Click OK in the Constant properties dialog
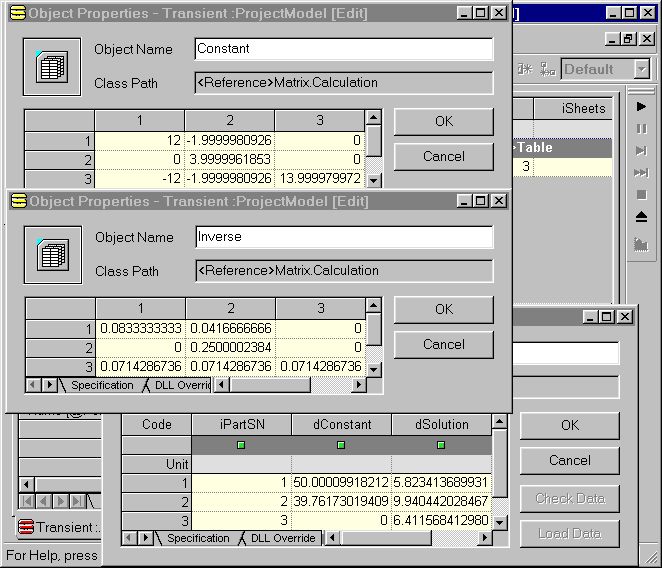This screenshot has width=662, height=568. click(443, 122)
